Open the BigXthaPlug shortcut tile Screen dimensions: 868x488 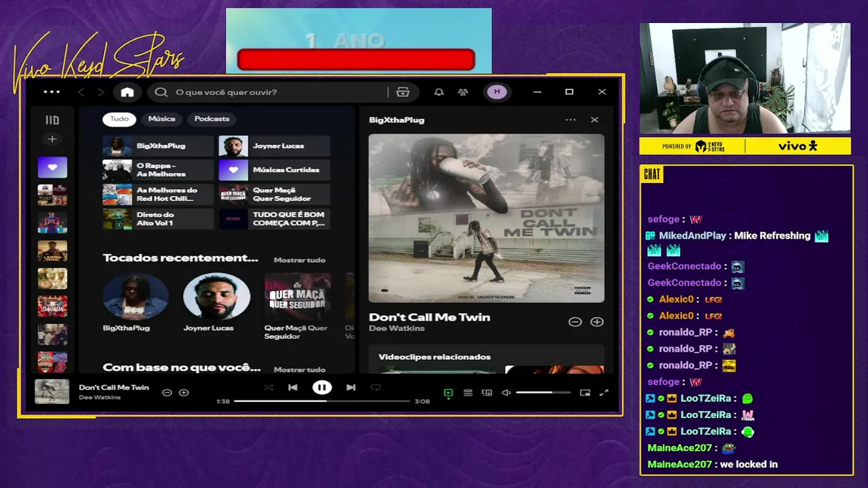158,146
